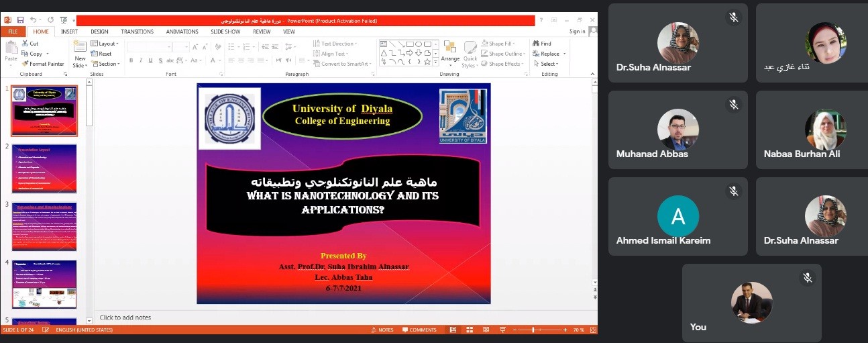Toggle Bold formatting
The image size is (868, 343).
[131, 60]
